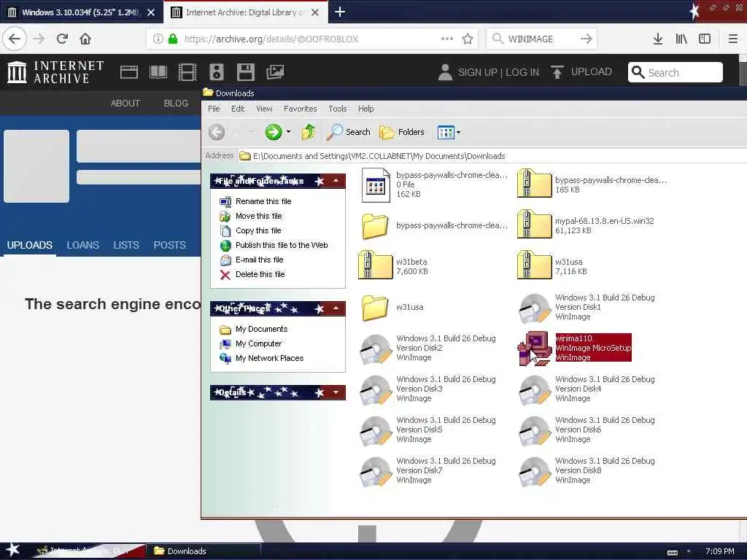Collapse Other Places panel
The height and width of the screenshot is (560, 747).
(x=336, y=308)
